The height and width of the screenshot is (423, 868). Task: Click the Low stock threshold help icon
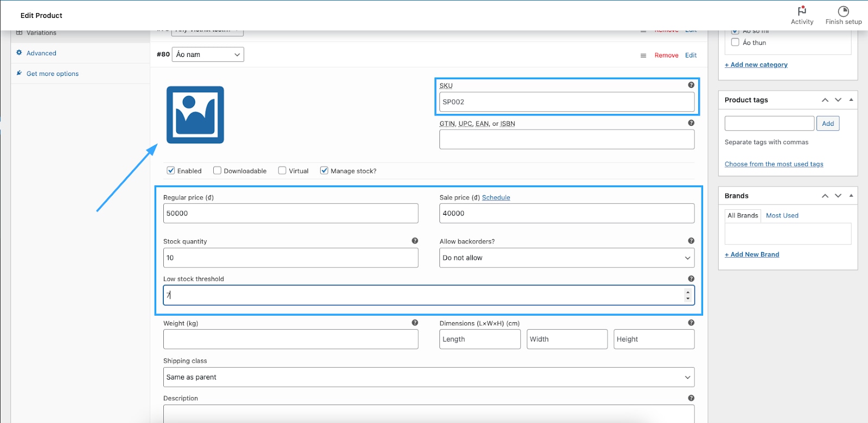pyautogui.click(x=691, y=279)
